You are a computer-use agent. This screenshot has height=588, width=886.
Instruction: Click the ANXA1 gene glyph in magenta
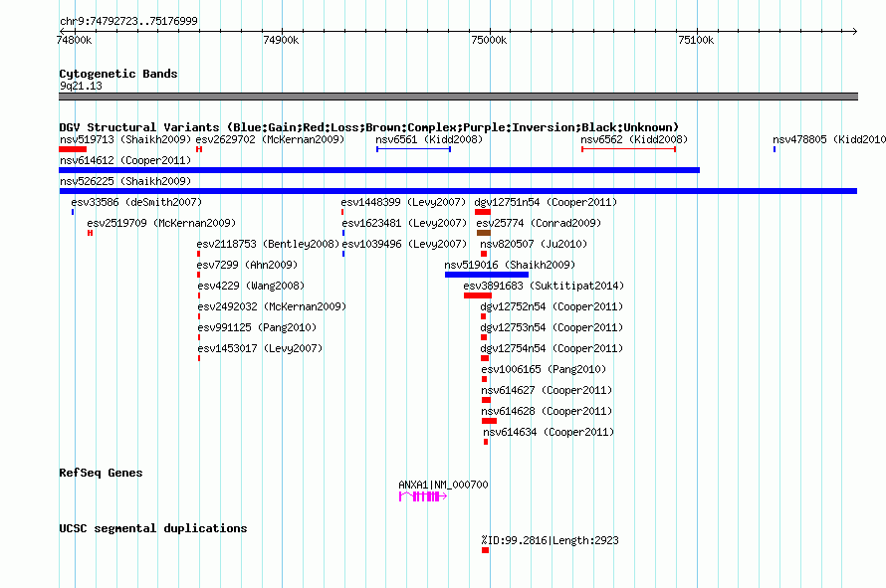click(423, 496)
